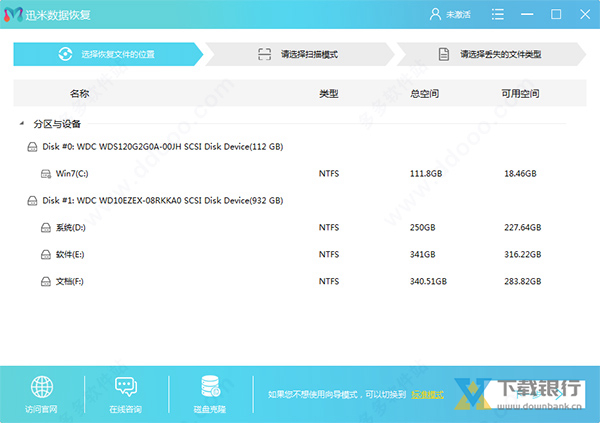Click the 磁盘克隆 label
600x423 pixels.
pyautogui.click(x=210, y=409)
